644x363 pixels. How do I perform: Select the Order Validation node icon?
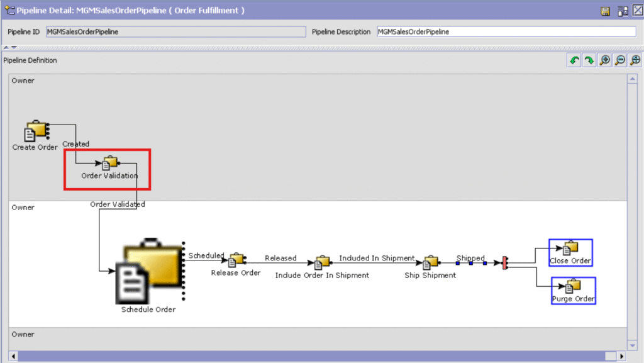point(110,163)
